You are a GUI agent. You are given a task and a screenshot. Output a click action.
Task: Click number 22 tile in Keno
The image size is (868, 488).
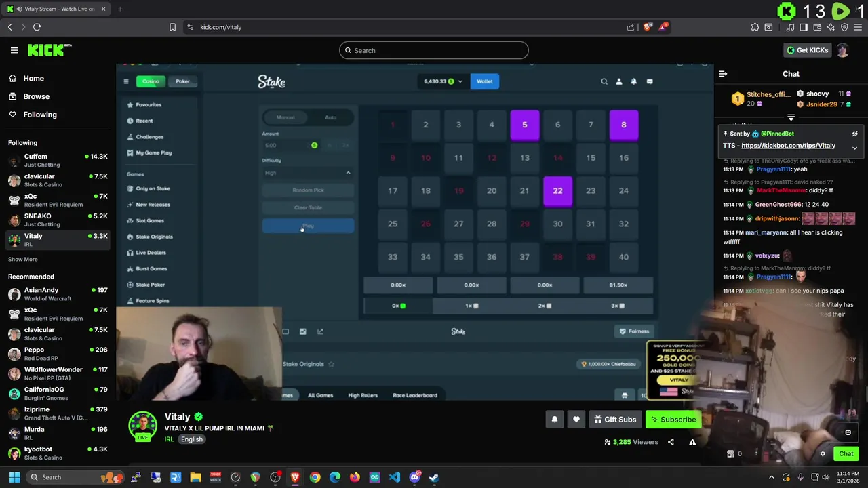pyautogui.click(x=557, y=191)
